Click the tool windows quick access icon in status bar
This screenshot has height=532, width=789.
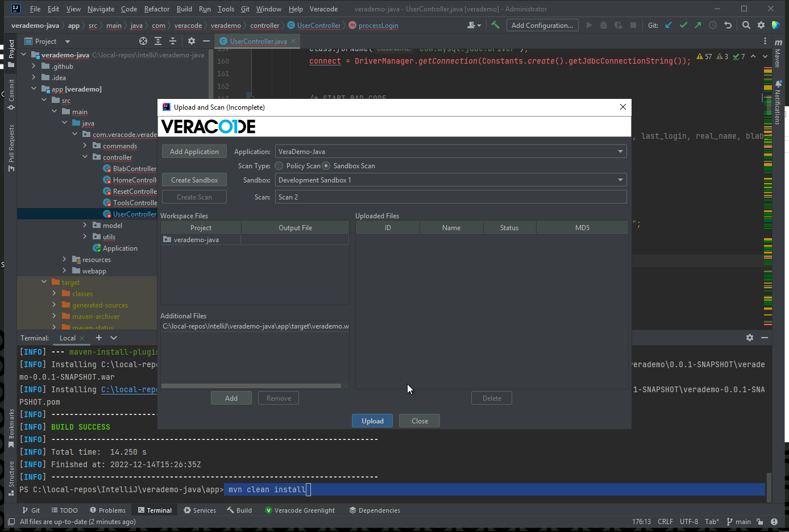(11, 522)
